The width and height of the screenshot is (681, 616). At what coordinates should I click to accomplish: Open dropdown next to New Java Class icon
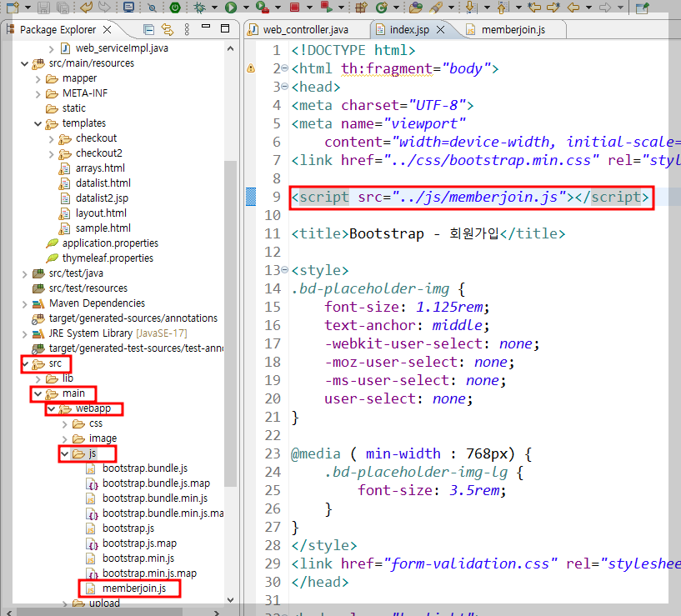tap(396, 8)
